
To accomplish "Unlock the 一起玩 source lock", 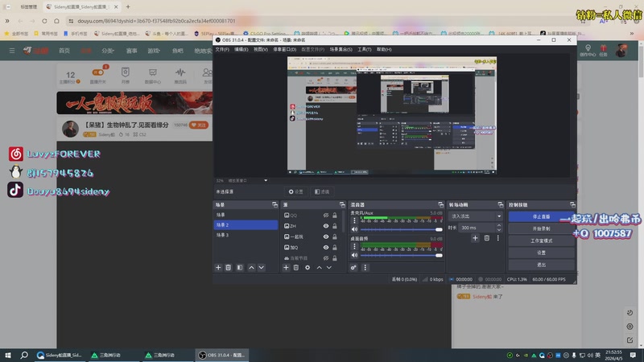I will (335, 237).
